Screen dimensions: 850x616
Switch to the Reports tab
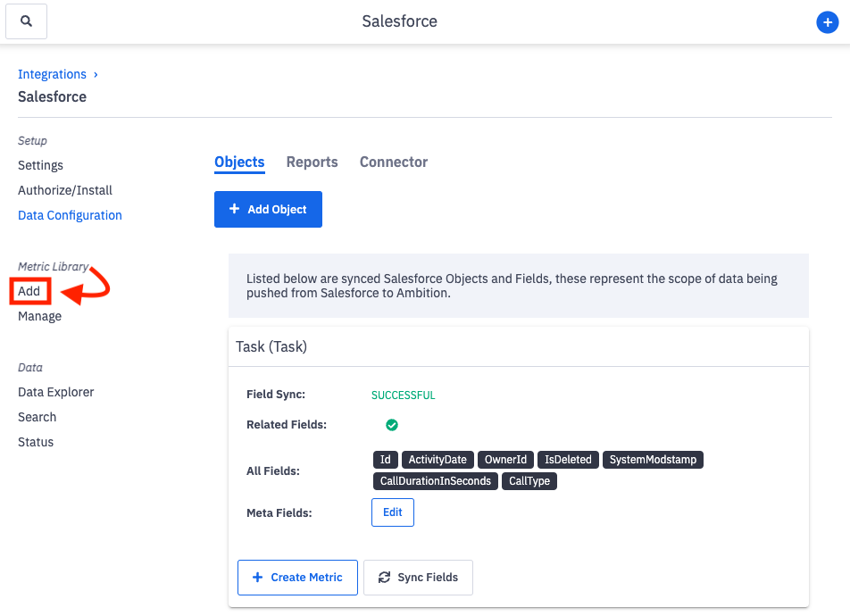(x=312, y=162)
